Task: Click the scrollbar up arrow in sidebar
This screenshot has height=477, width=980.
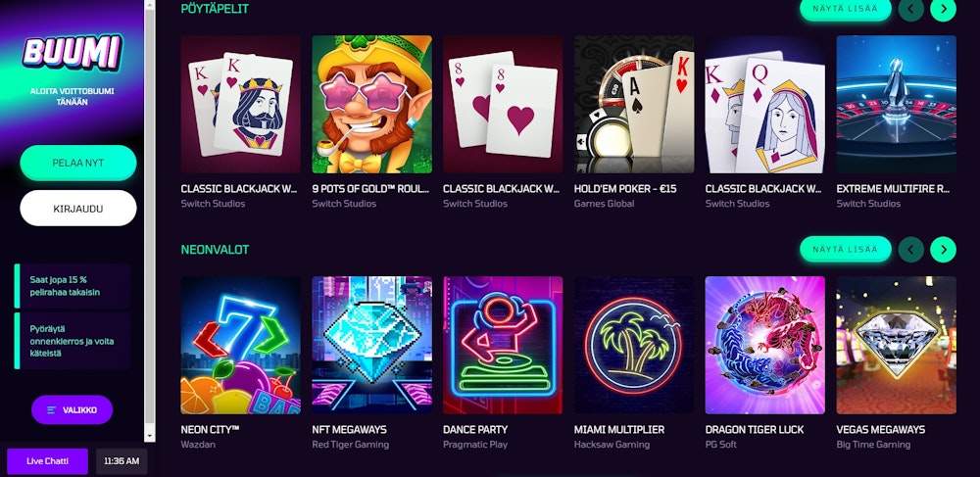Action: pos(149,4)
